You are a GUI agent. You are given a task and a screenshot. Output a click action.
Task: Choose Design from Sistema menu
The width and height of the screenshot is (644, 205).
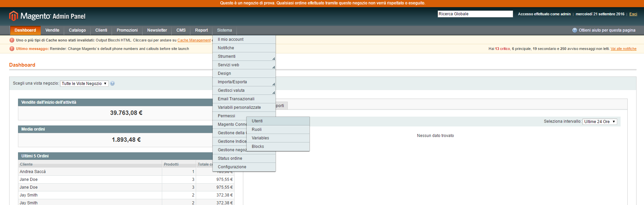click(x=244, y=73)
